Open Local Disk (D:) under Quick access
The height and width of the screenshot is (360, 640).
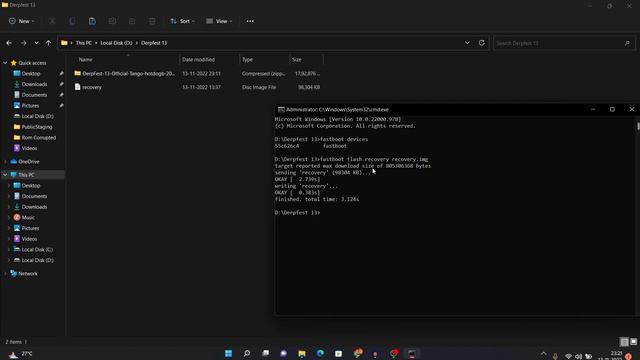click(37, 116)
